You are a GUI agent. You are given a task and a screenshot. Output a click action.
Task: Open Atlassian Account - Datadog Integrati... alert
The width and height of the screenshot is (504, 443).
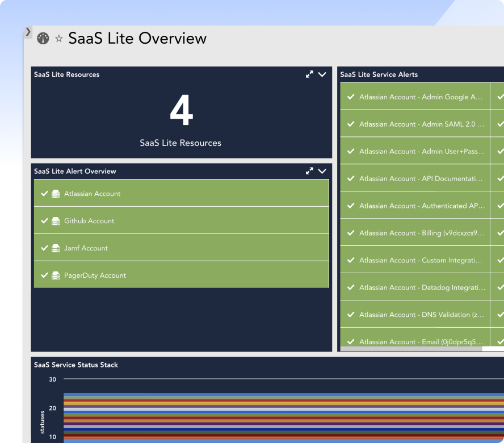pyautogui.click(x=415, y=287)
